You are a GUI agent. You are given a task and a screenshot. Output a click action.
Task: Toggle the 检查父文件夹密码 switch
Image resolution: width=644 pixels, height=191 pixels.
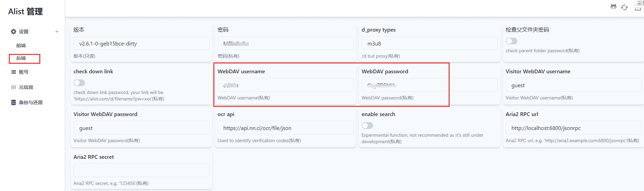pyautogui.click(x=511, y=41)
